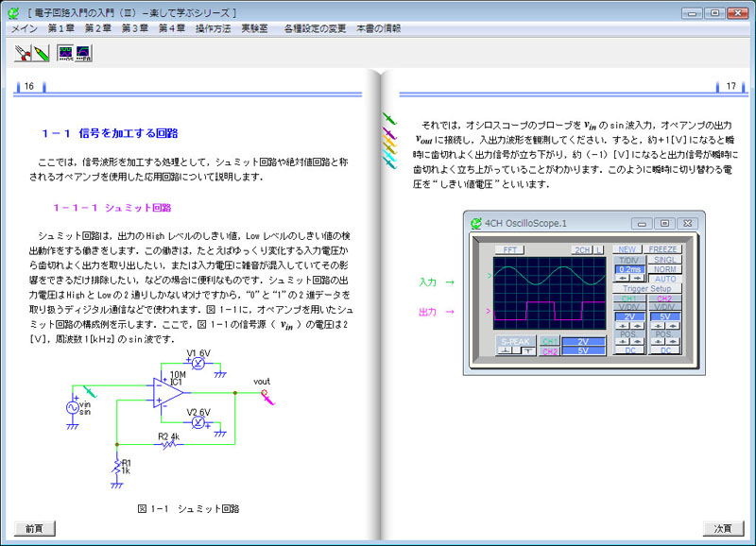
Task: Click the CH1 label in the right channel panel
Action: pyautogui.click(x=629, y=299)
